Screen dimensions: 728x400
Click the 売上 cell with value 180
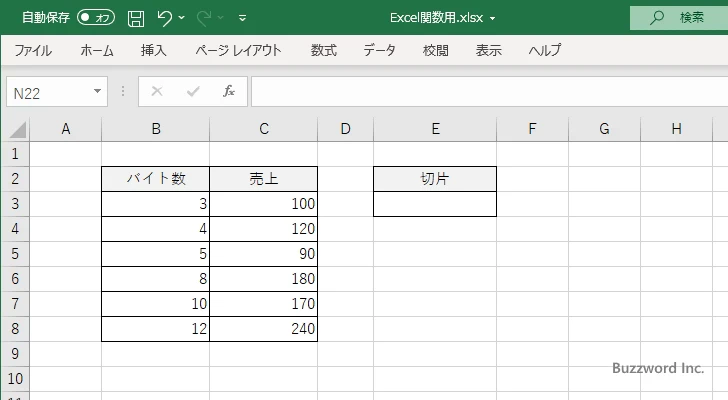[x=264, y=279]
